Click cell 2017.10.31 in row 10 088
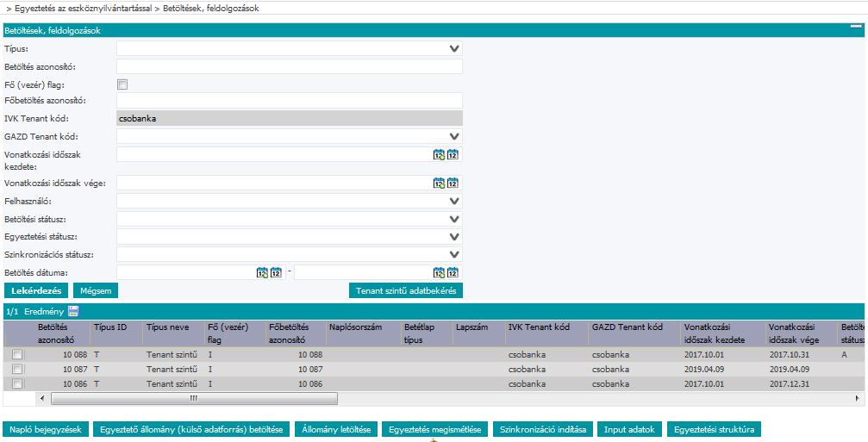The height and width of the screenshot is (442, 868). 790,355
